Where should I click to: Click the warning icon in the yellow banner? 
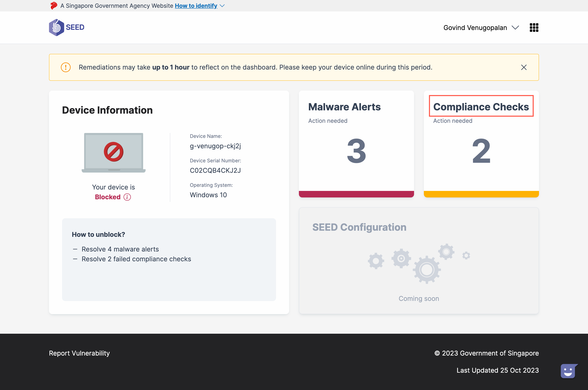click(66, 67)
